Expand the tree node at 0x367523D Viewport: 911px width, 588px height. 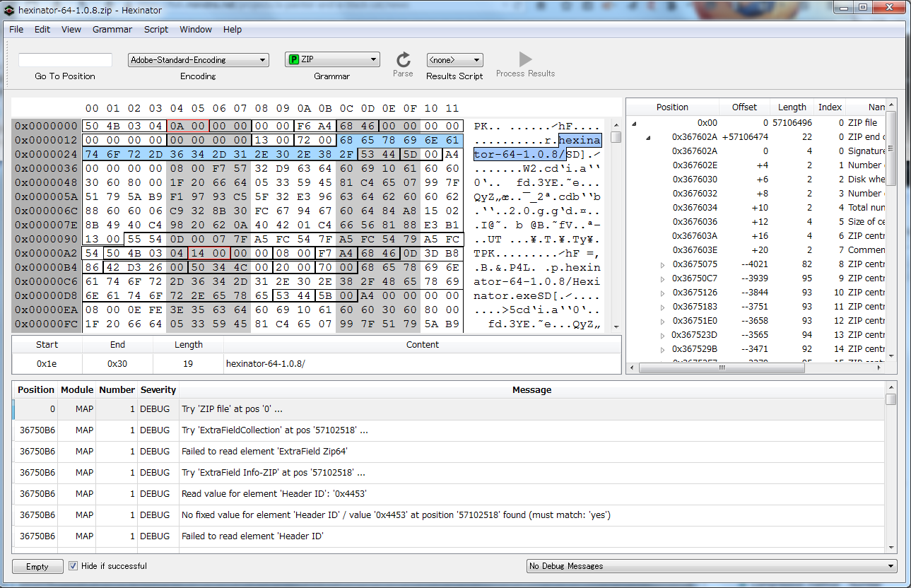coord(662,335)
